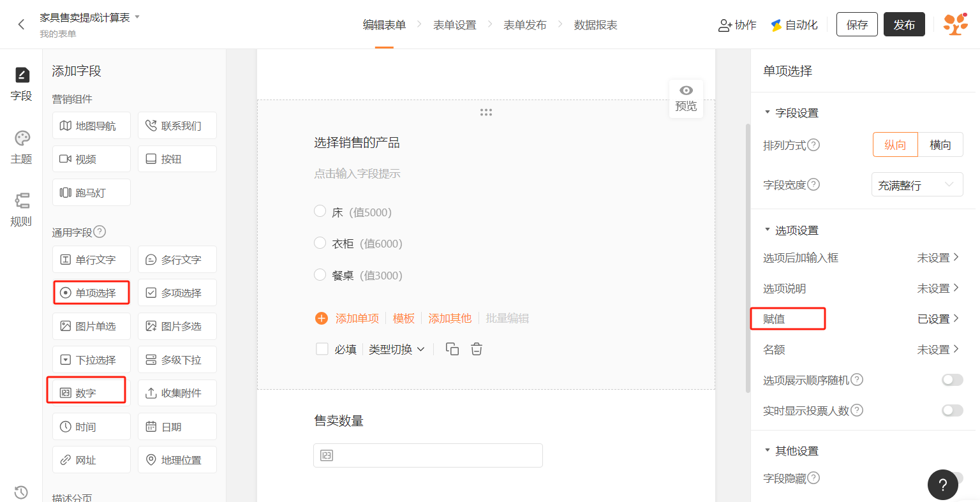Click the delete field trash icon

[x=477, y=349]
